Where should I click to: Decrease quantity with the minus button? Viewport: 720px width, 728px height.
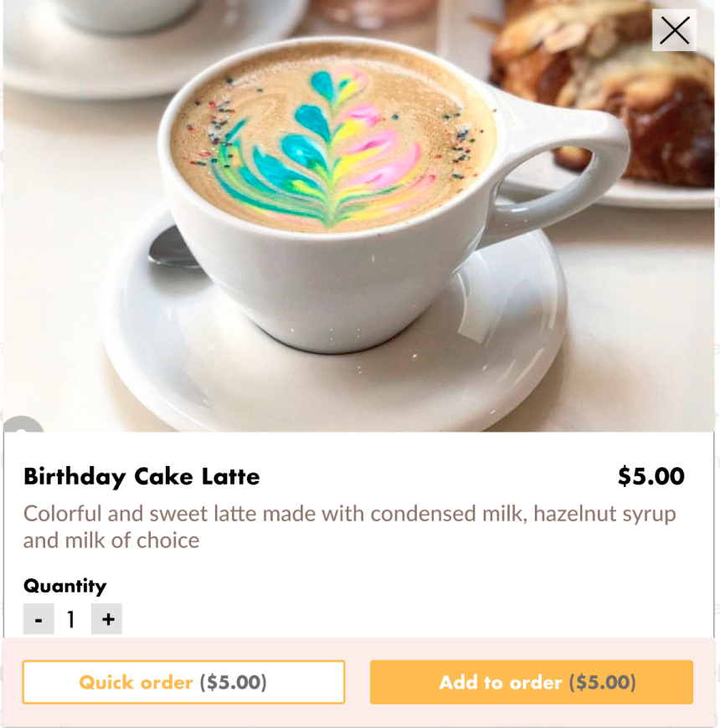point(39,619)
